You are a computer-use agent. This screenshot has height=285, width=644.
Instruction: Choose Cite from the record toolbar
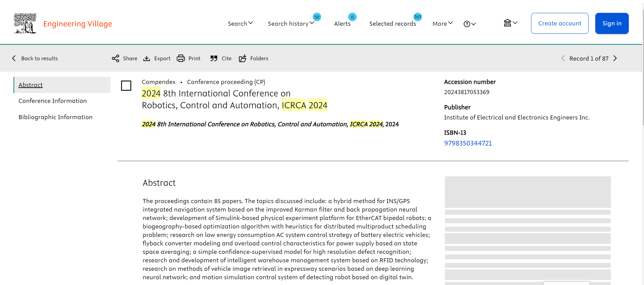227,58
